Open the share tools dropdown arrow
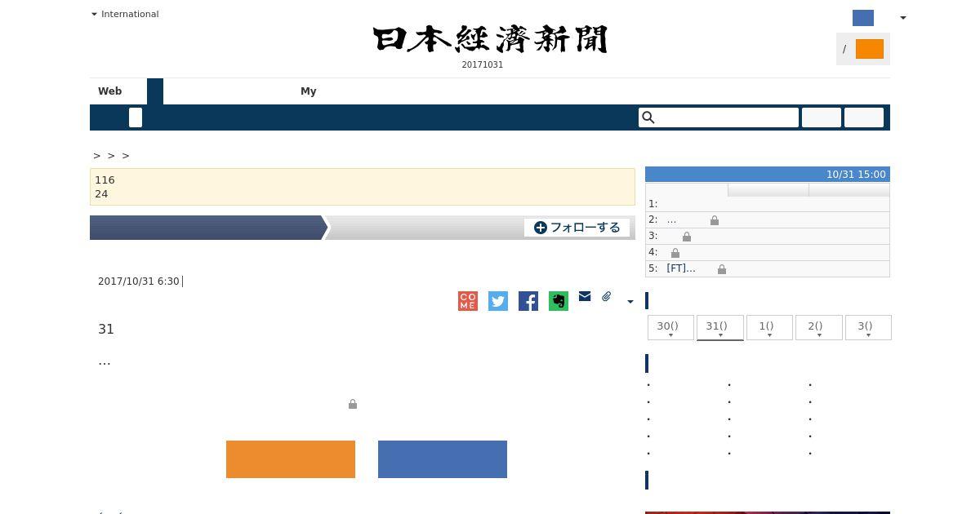 (630, 302)
